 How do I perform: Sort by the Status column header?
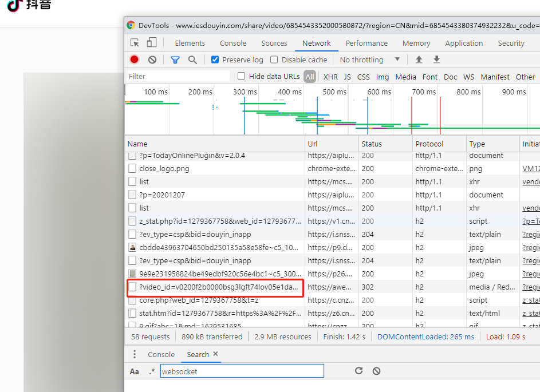pos(385,144)
